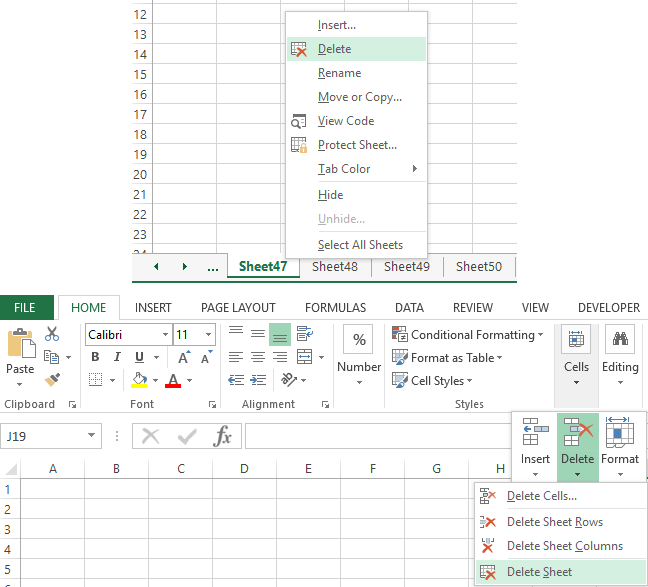
Task: Toggle Italic formatting
Action: [x=117, y=357]
